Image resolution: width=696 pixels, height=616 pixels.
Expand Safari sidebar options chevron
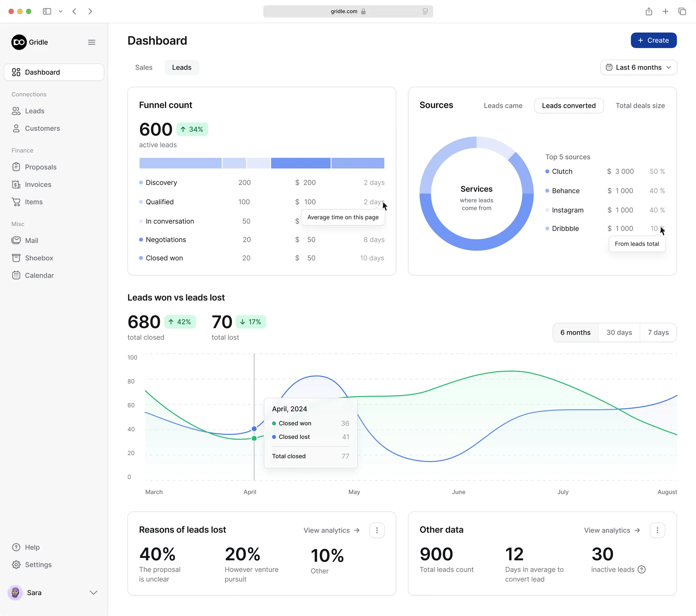pos(61,11)
